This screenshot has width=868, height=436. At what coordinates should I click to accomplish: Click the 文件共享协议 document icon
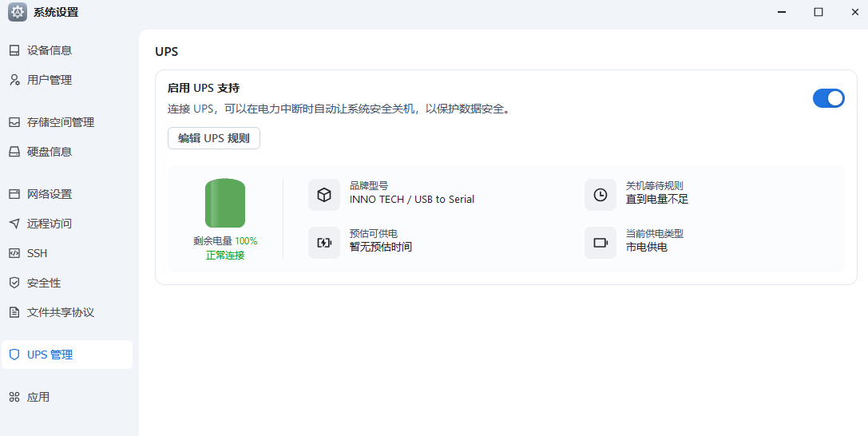coord(14,312)
